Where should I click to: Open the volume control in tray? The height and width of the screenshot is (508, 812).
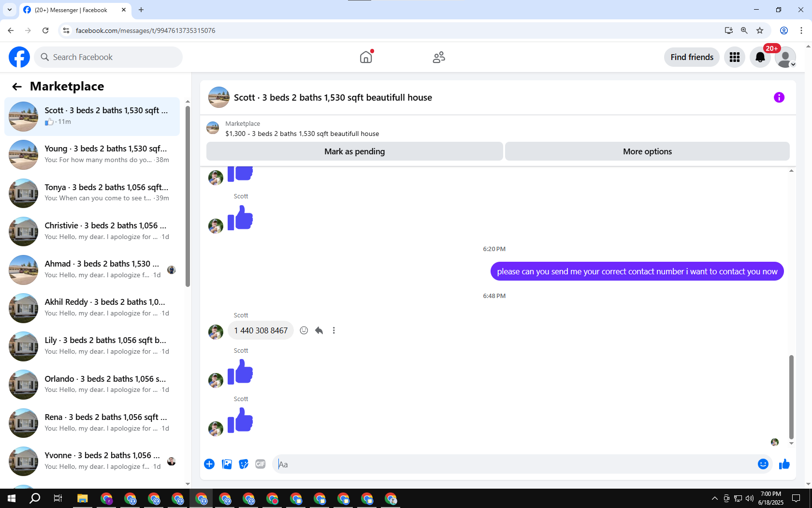pyautogui.click(x=750, y=498)
